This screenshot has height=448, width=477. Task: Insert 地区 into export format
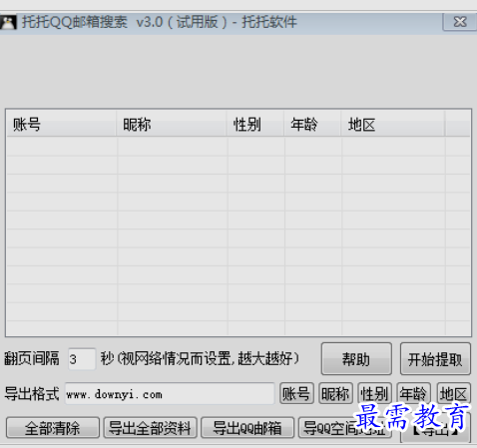click(453, 393)
